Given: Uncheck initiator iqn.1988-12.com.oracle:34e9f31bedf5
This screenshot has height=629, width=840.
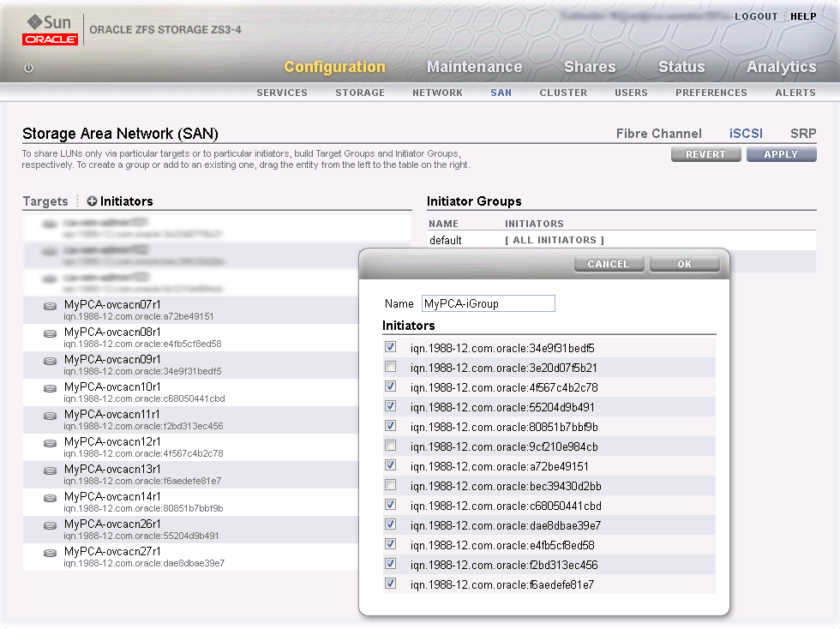Looking at the screenshot, I should coord(391,346).
